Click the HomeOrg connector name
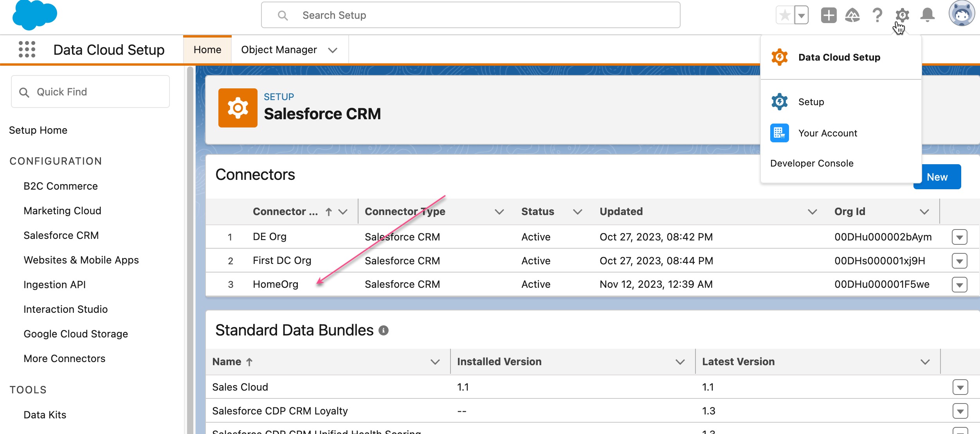This screenshot has width=980, height=434. [276, 284]
